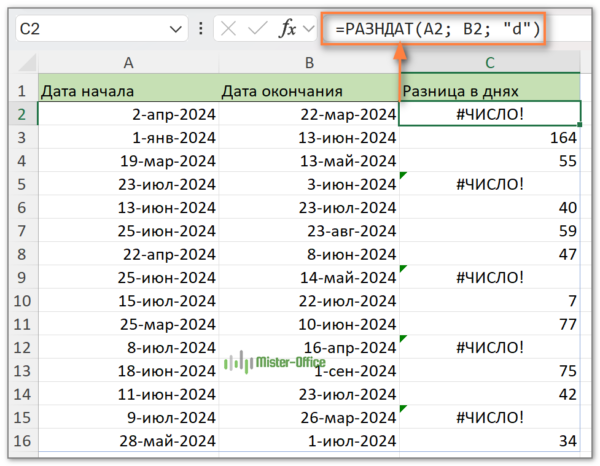Image resolution: width=600 pixels, height=466 pixels.
Task: Click into the formula bar with РАЗДАТ formula
Action: click(x=440, y=29)
